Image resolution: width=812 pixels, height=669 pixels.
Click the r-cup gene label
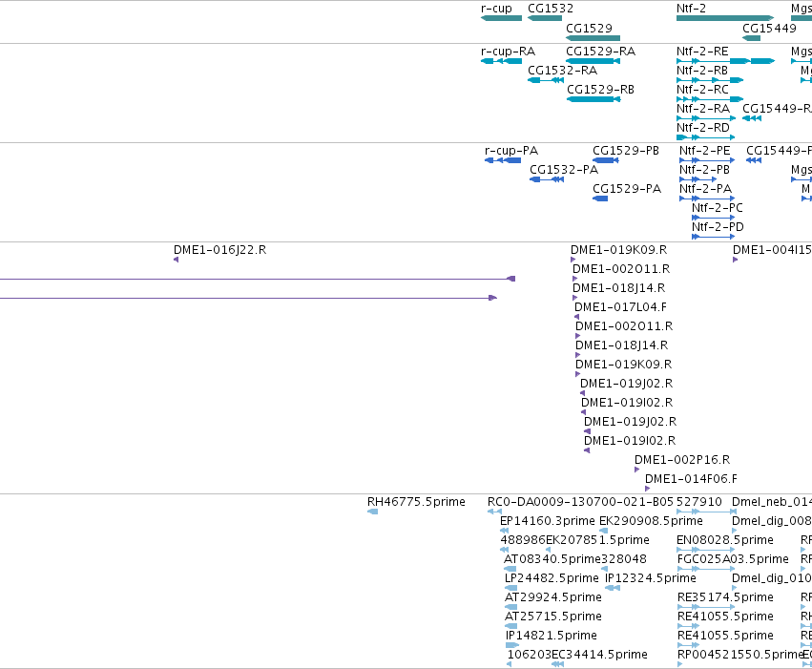coord(496,9)
